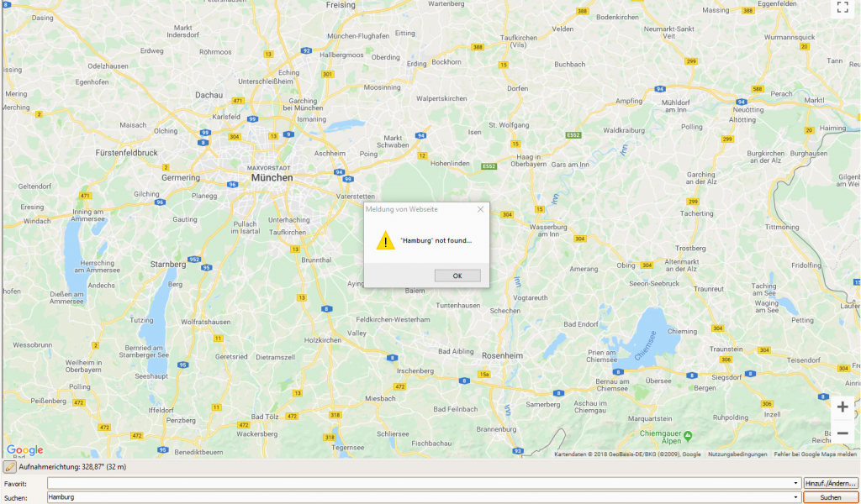Select the Unterschleißheim label
Screen dimensions: 861x504
266,81
